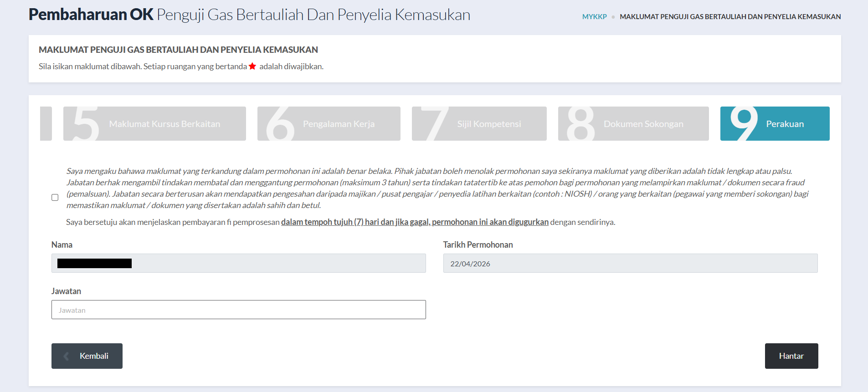
Task: Click the large number 9 step icon
Action: click(x=744, y=123)
